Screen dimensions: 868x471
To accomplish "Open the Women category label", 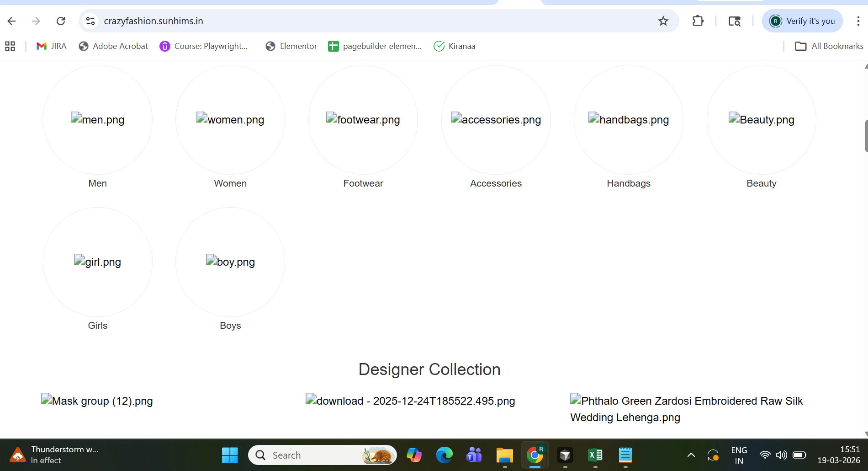I will click(230, 183).
